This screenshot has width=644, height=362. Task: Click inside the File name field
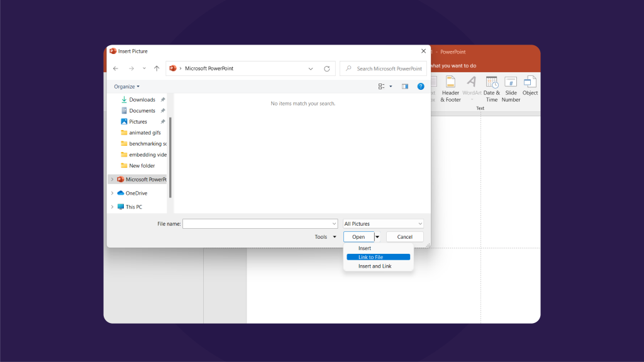pyautogui.click(x=258, y=223)
